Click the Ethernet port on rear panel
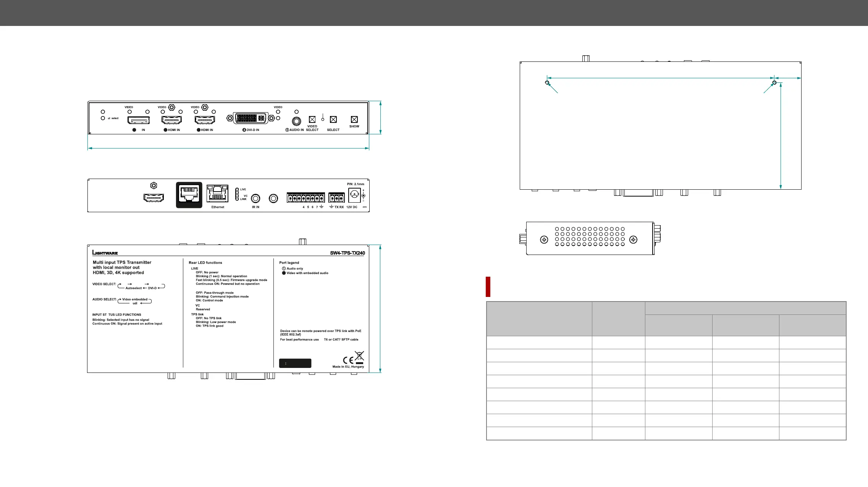The width and height of the screenshot is (868, 487). (217, 194)
